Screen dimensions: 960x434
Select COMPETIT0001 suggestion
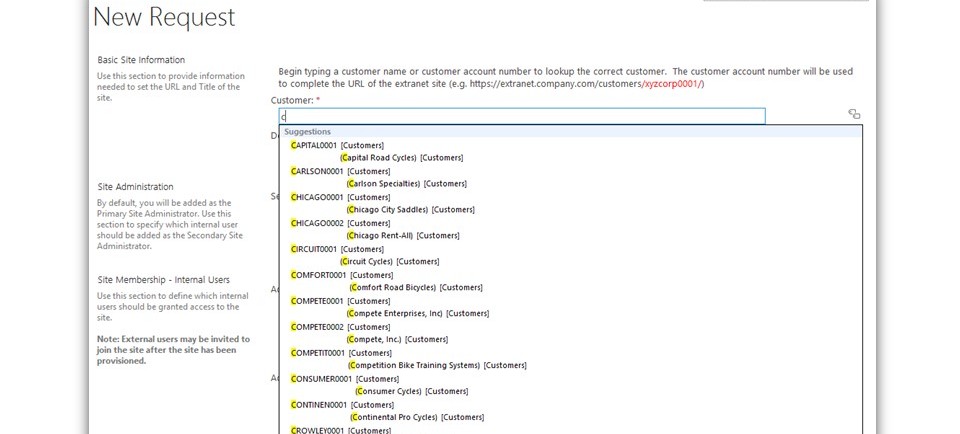coord(341,353)
